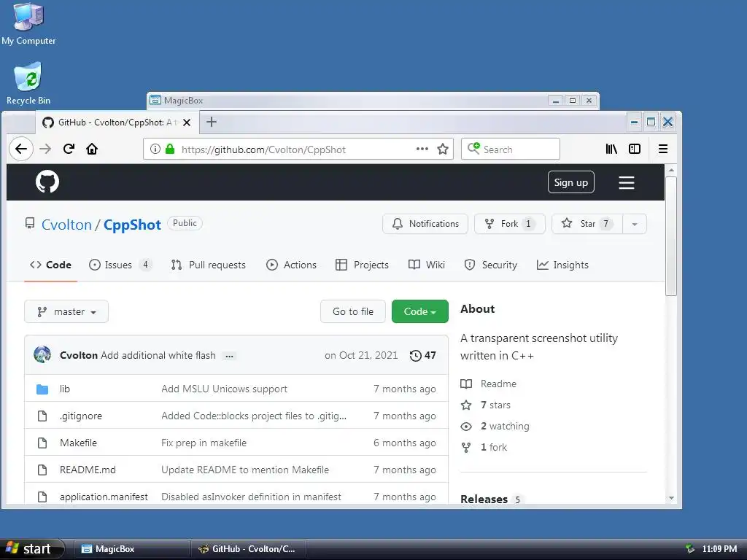The image size is (747, 560).
Task: Select the Recycle Bin desktop icon
Action: click(28, 83)
